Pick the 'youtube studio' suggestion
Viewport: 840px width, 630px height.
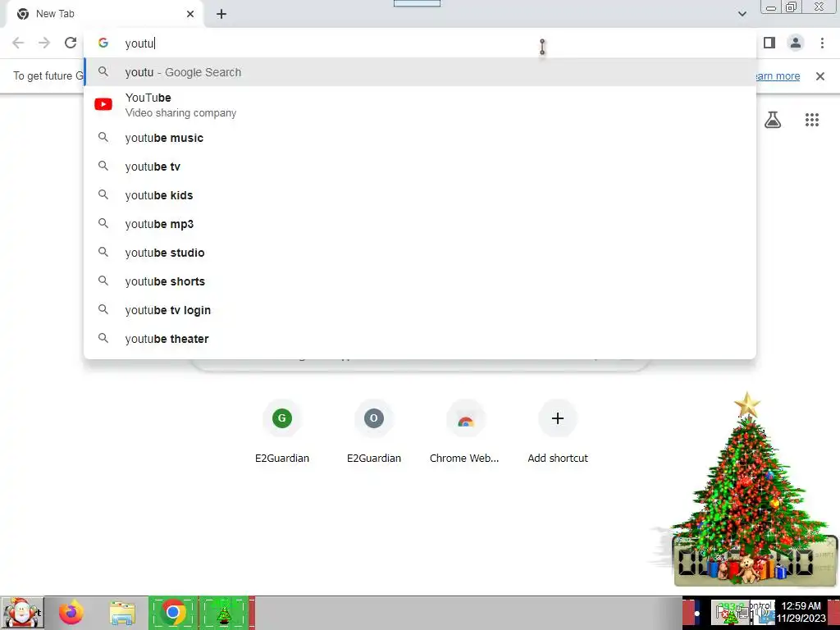tap(420, 253)
